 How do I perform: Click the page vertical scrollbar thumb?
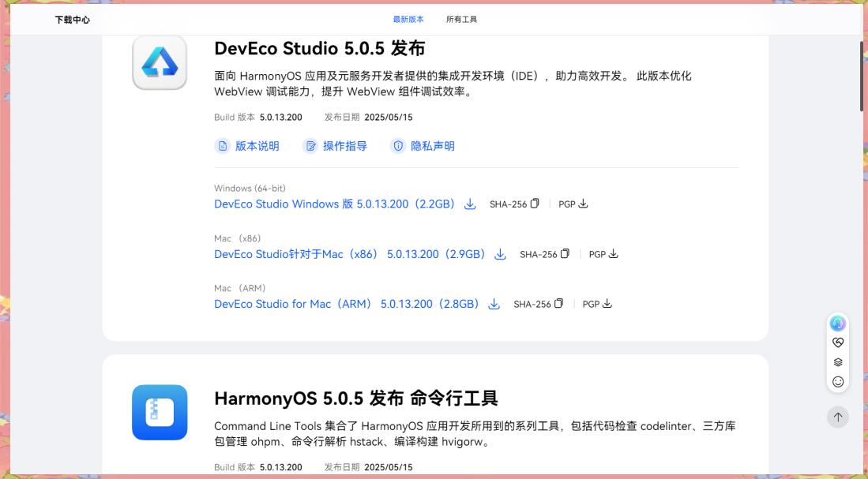[x=862, y=77]
